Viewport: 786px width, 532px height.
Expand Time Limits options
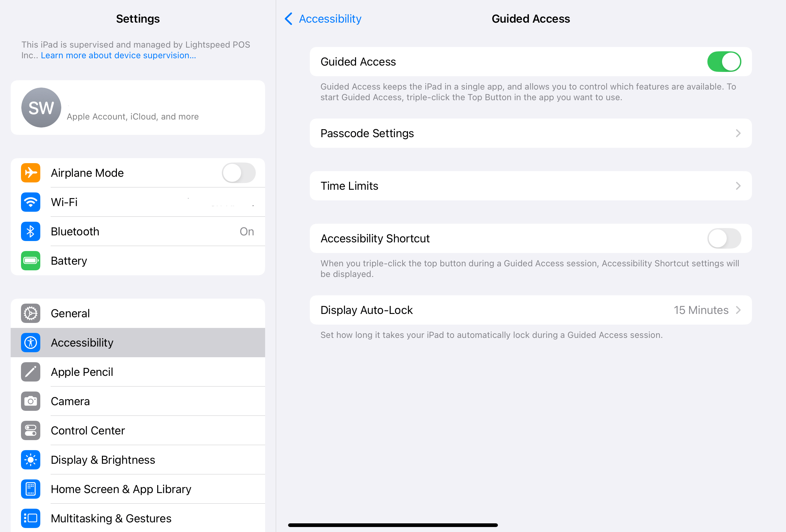coord(530,186)
